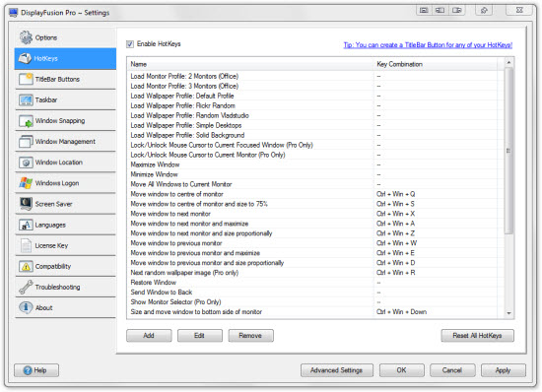Switch to TitleBar Buttons tab label
The image size is (542, 392).
click(x=57, y=80)
